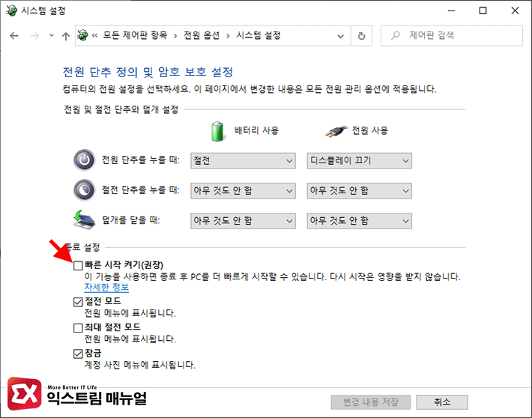Click the green battery icon
Image resolution: width=532 pixels, height=418 pixels.
217,131
